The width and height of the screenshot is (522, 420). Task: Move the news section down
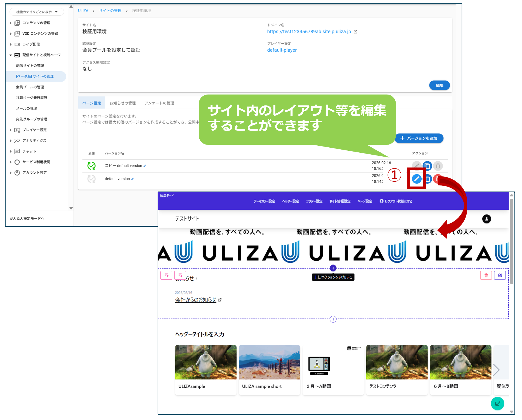180,275
